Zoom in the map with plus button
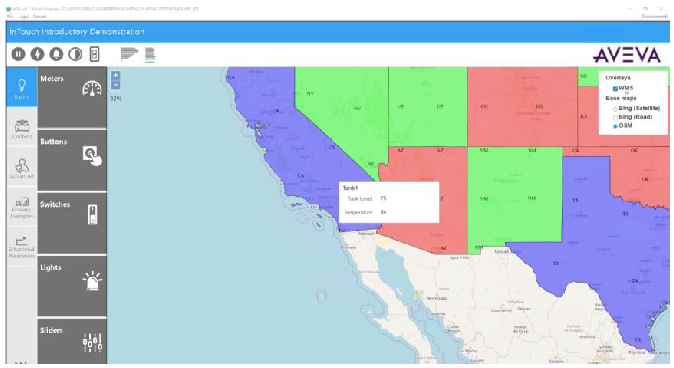Screen dimensions: 674x368 115,75
